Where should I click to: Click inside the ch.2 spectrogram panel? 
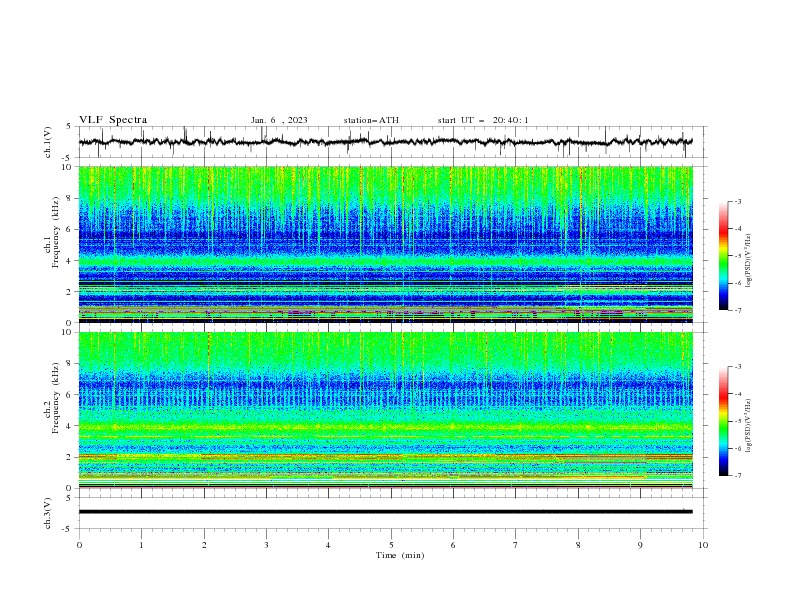point(385,410)
